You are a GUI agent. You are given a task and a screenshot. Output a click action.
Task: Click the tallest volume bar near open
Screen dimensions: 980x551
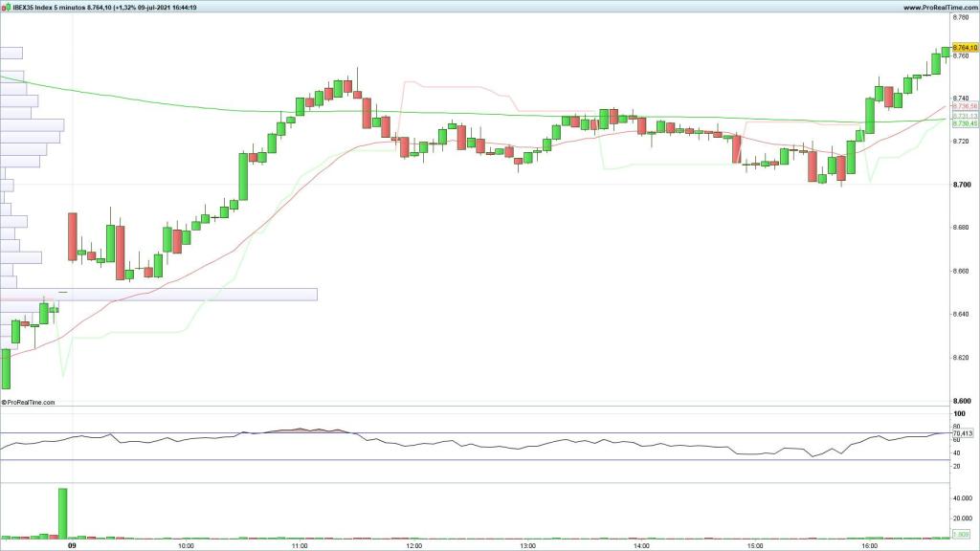coord(63,514)
